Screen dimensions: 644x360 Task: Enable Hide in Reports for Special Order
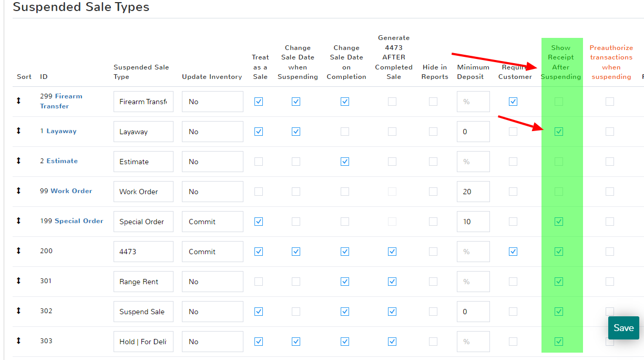pyautogui.click(x=433, y=222)
